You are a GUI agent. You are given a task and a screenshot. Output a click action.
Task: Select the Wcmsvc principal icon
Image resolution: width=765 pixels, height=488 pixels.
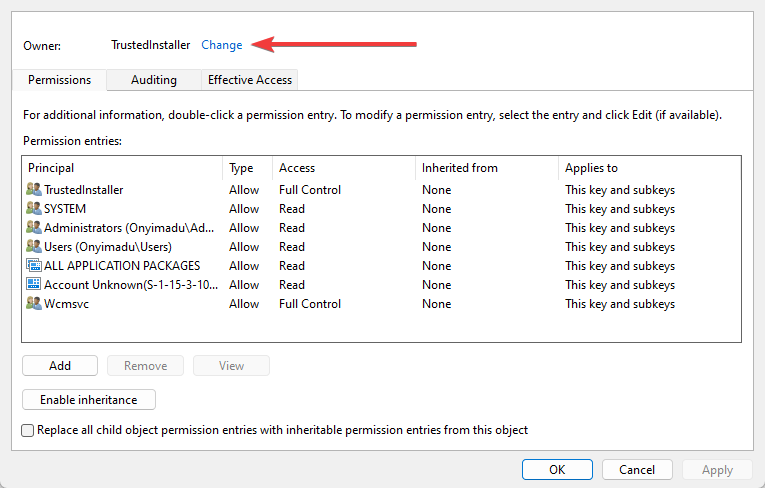click(x=34, y=304)
